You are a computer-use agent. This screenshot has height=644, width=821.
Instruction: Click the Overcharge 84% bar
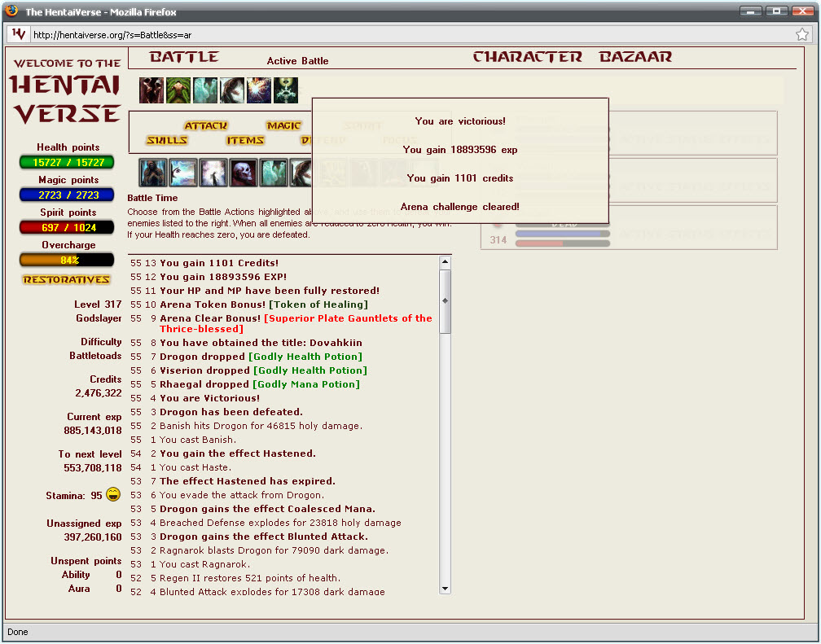pos(67,260)
